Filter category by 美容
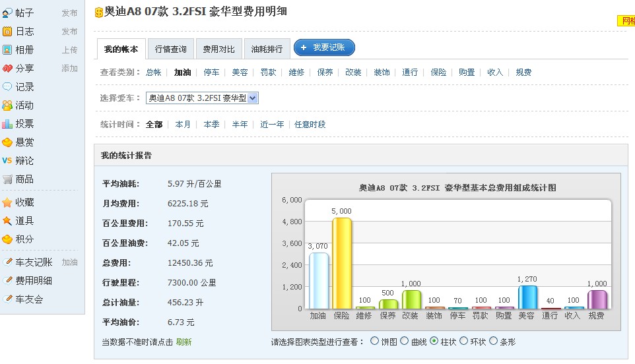 (x=240, y=73)
